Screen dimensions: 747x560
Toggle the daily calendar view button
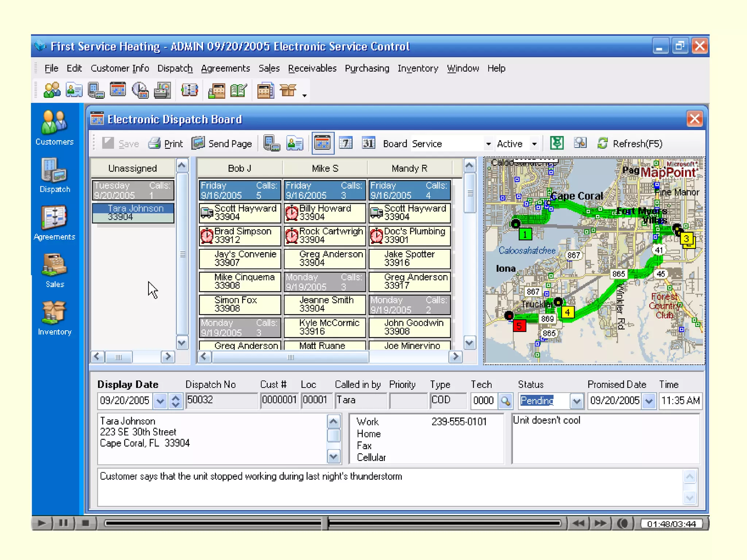pos(323,143)
